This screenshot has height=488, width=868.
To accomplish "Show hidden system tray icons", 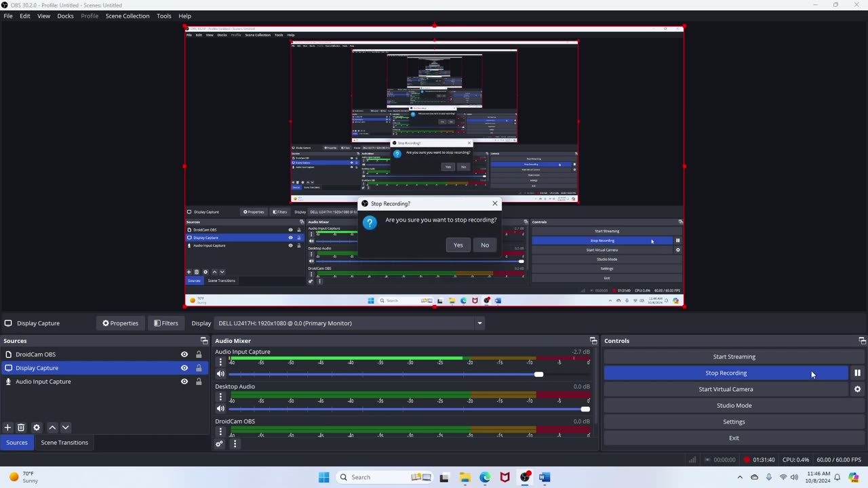I will pyautogui.click(x=740, y=477).
